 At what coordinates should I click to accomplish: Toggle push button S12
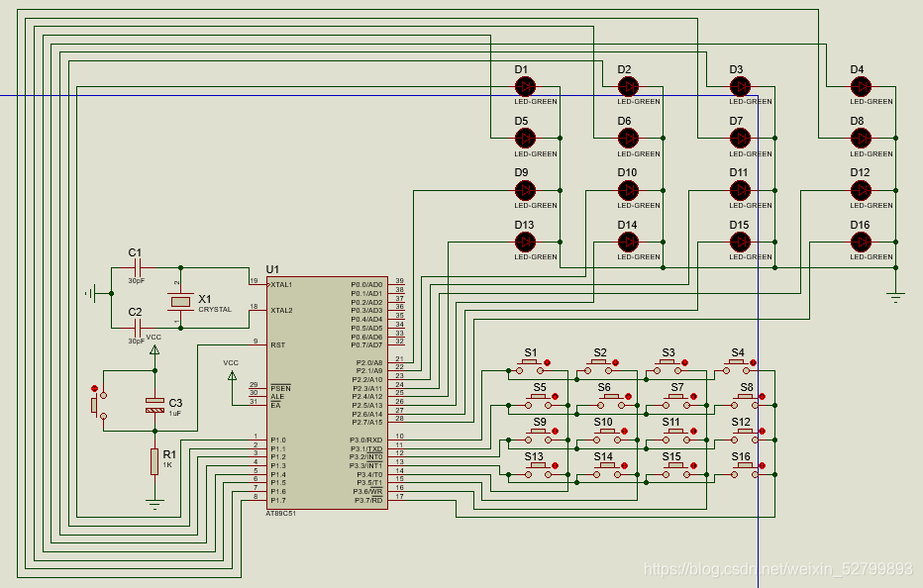[x=747, y=437]
